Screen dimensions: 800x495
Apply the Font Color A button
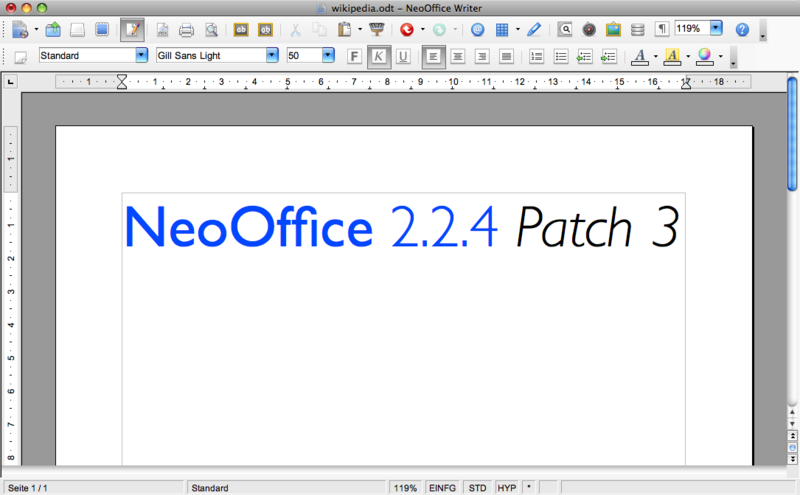(640, 56)
